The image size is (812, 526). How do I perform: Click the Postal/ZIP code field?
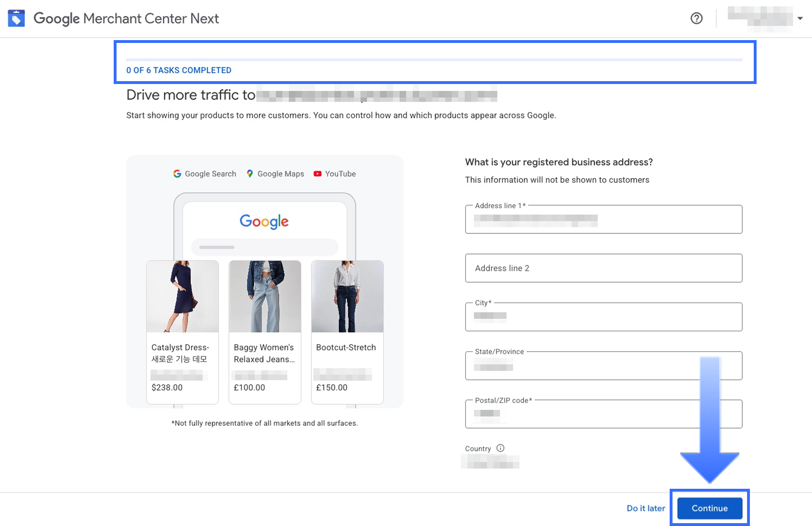604,414
